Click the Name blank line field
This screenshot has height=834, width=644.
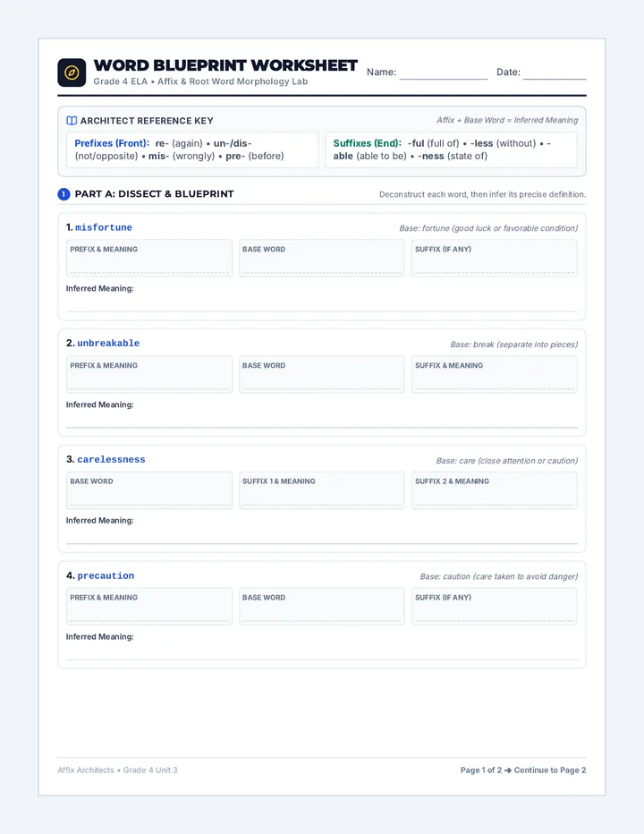pyautogui.click(x=444, y=72)
